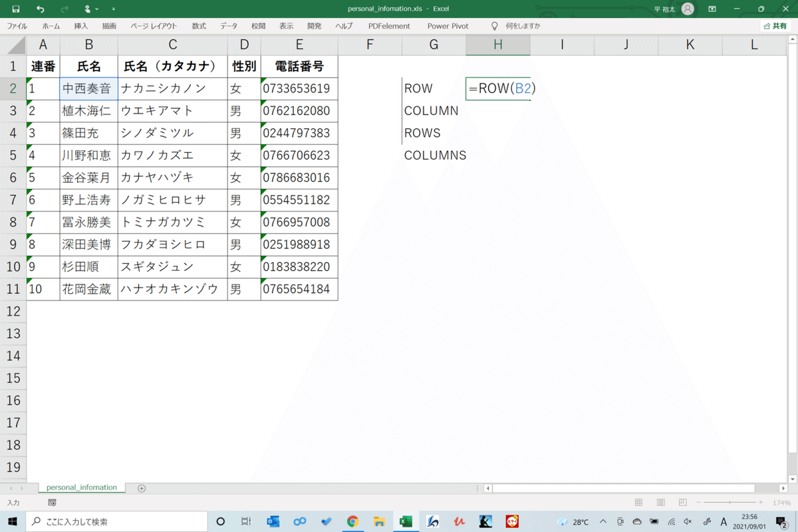Image resolution: width=798 pixels, height=532 pixels.
Task: Open the Windows Start menu
Action: (x=13, y=522)
